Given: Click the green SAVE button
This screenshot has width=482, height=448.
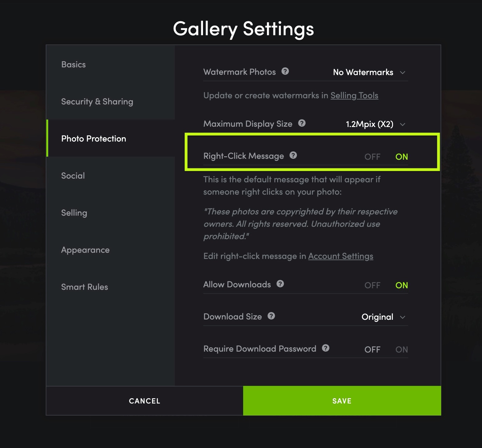Looking at the screenshot, I should point(342,401).
